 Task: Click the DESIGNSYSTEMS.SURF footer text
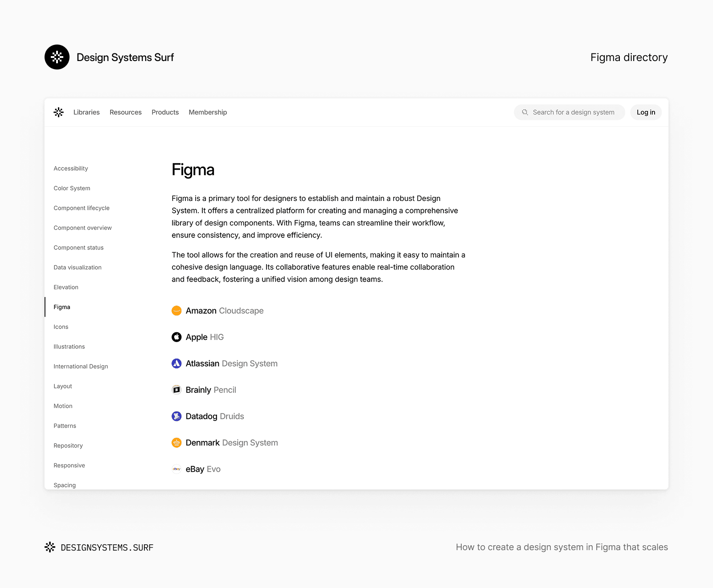click(x=107, y=547)
